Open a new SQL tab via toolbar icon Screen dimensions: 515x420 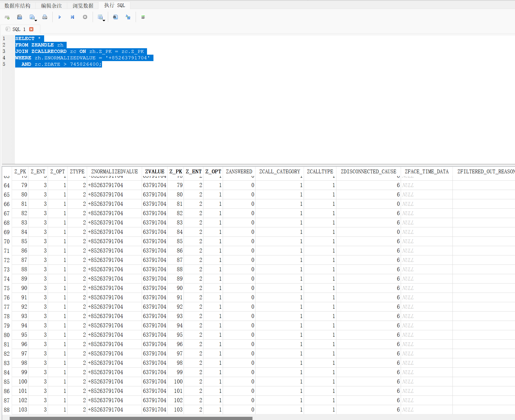[x=7, y=17]
